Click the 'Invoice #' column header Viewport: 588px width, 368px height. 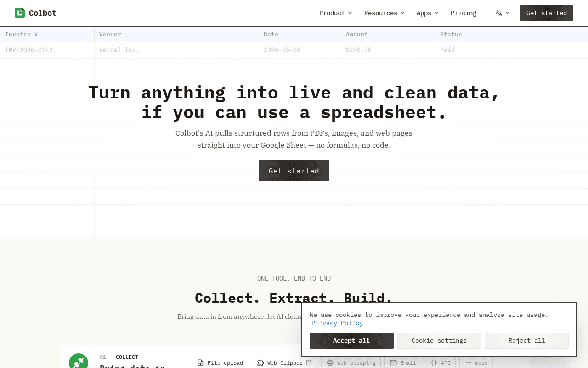click(x=47, y=34)
